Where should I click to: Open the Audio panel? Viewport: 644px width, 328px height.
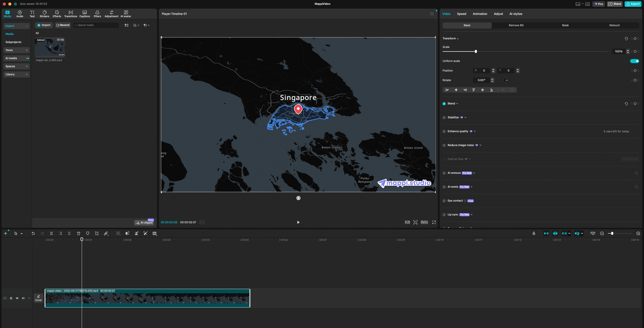[20, 14]
